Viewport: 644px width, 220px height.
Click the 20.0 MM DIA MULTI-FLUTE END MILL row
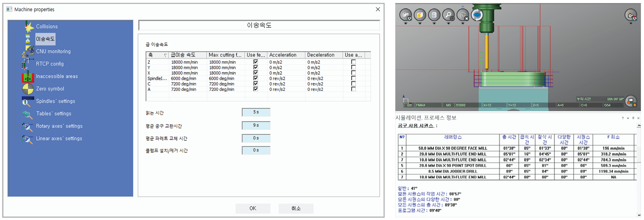tap(517, 154)
